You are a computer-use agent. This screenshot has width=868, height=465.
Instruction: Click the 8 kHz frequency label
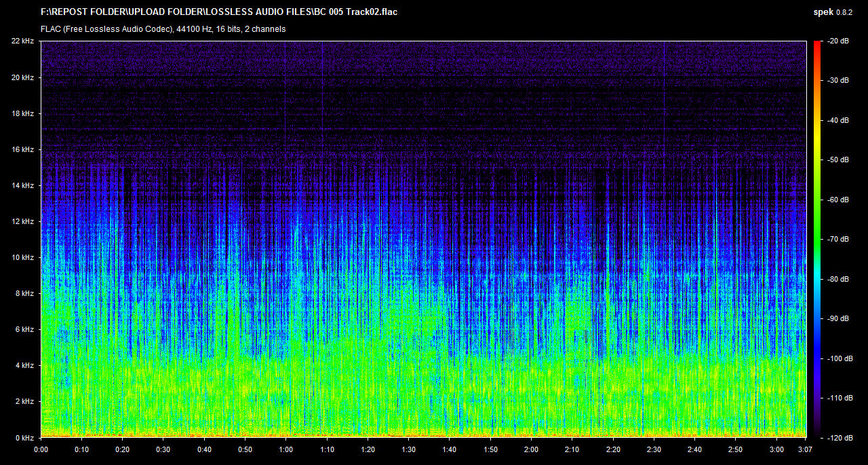click(24, 293)
